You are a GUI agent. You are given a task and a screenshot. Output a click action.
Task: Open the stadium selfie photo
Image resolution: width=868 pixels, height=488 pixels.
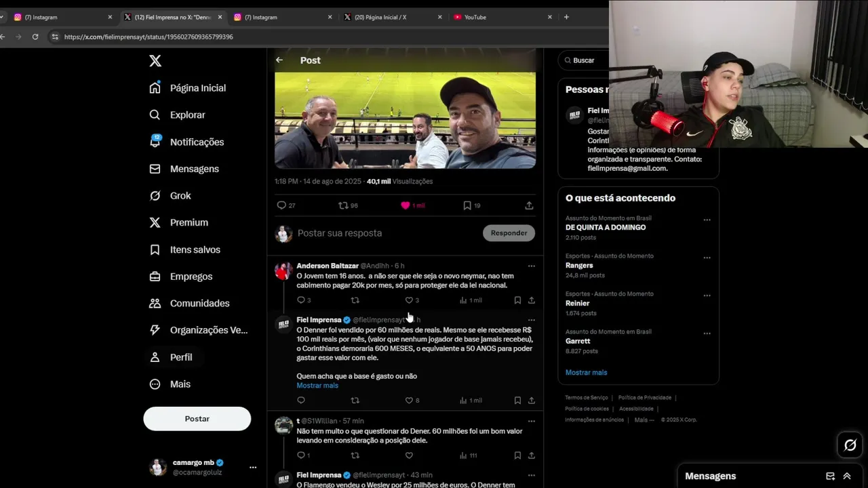(405, 120)
